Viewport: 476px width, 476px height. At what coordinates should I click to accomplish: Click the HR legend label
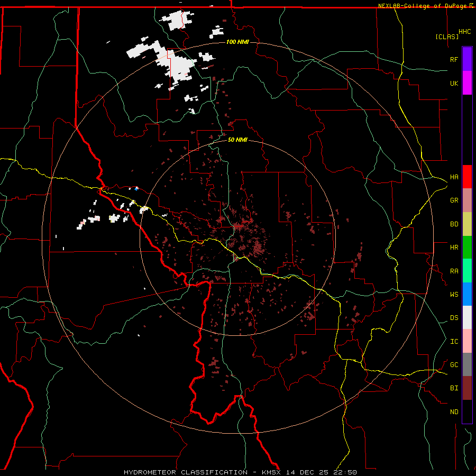click(454, 248)
